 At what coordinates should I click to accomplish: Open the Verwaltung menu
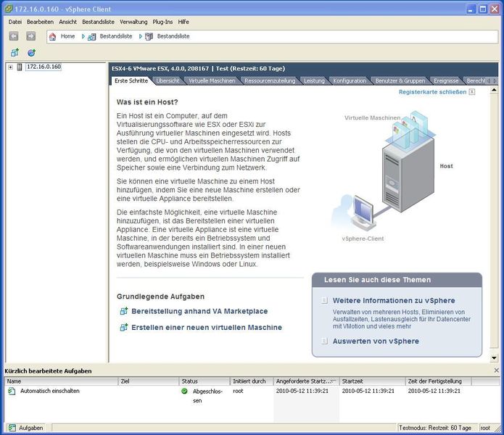pyautogui.click(x=133, y=22)
